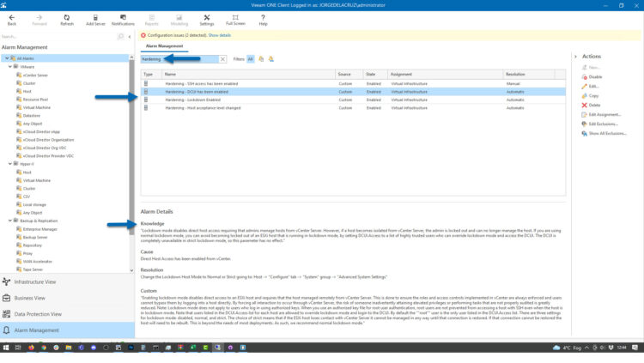The image size is (644, 363).
Task: Collapse the All Alarms tree node
Action: 7,58
